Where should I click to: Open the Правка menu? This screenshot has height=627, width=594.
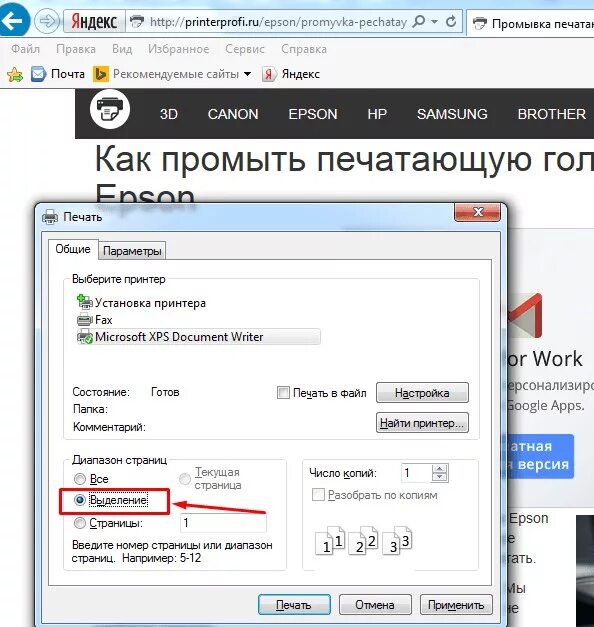pos(76,49)
